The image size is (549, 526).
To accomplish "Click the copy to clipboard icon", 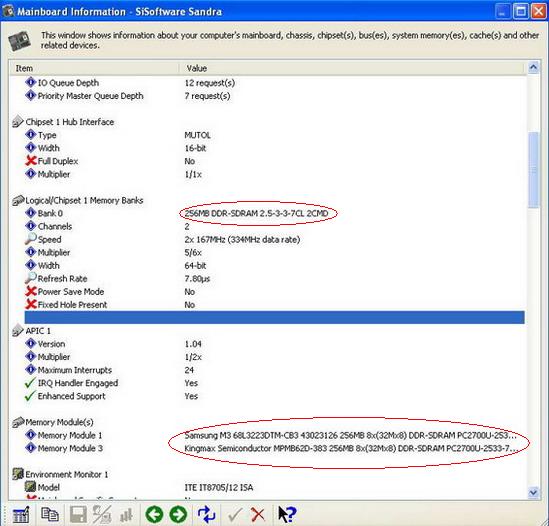I will point(50,515).
